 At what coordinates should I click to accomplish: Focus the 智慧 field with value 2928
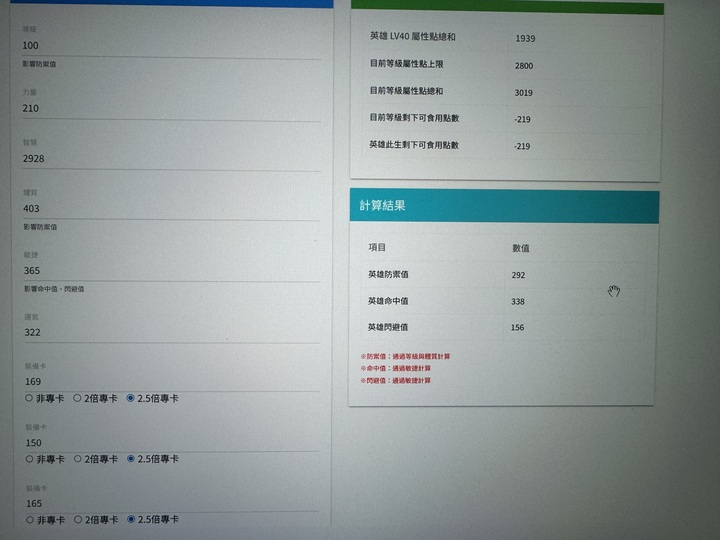coord(170,159)
